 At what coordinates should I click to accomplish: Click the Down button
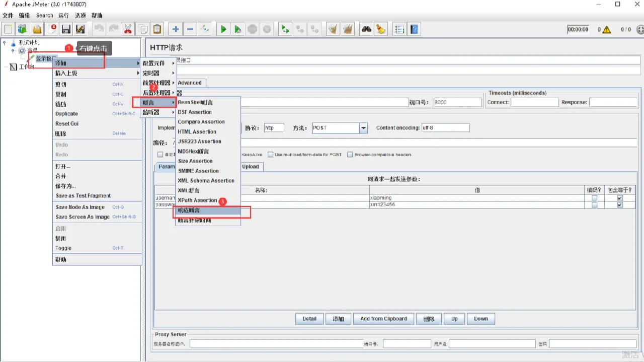[481, 319]
